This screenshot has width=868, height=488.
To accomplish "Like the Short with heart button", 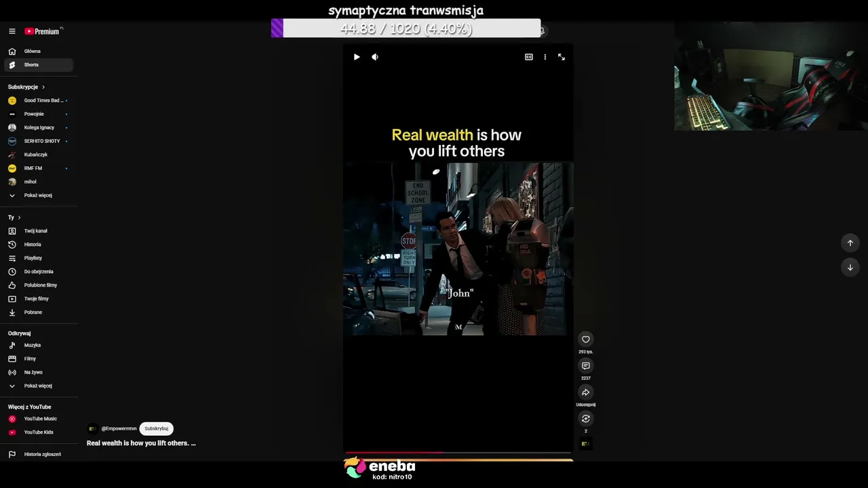I will 586,340.
